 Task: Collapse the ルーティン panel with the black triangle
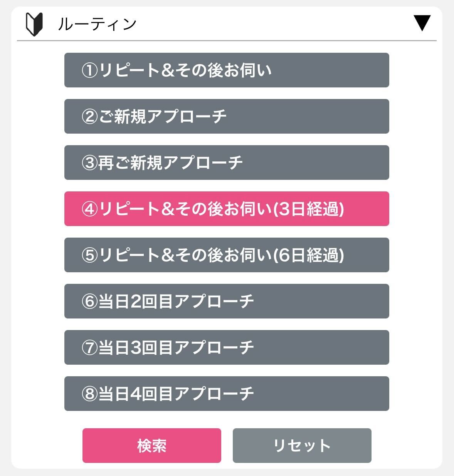click(x=422, y=23)
